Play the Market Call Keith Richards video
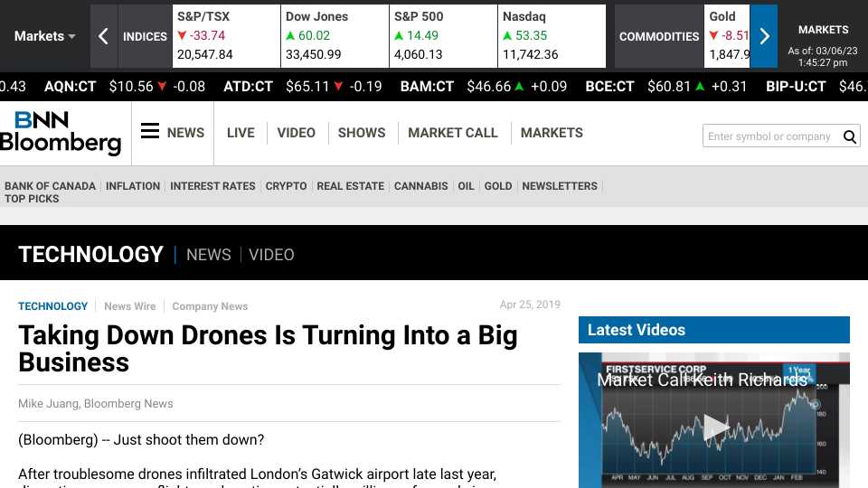This screenshot has width=868, height=488. [x=715, y=427]
